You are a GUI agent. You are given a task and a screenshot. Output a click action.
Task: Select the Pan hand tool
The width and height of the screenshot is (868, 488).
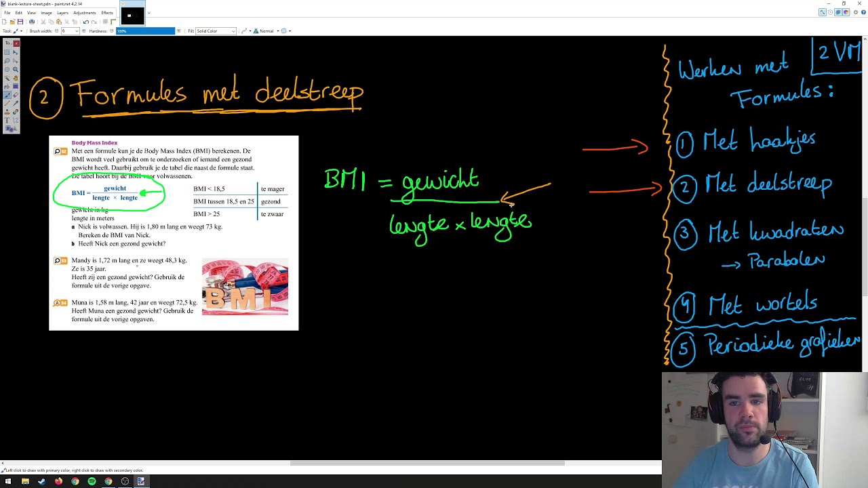15,78
